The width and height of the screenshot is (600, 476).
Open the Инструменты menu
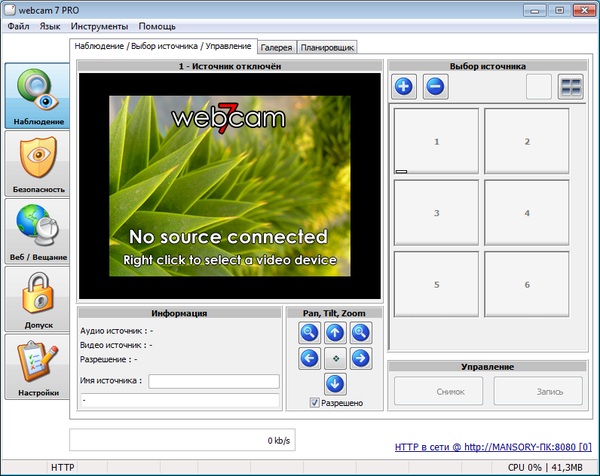click(99, 25)
